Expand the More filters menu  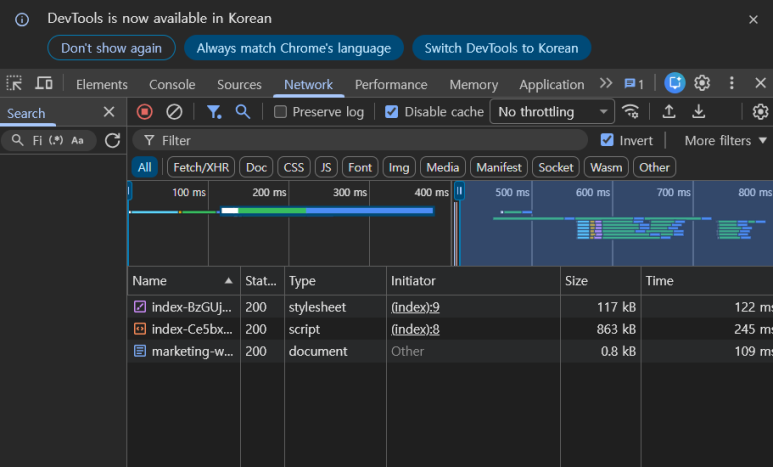point(725,141)
